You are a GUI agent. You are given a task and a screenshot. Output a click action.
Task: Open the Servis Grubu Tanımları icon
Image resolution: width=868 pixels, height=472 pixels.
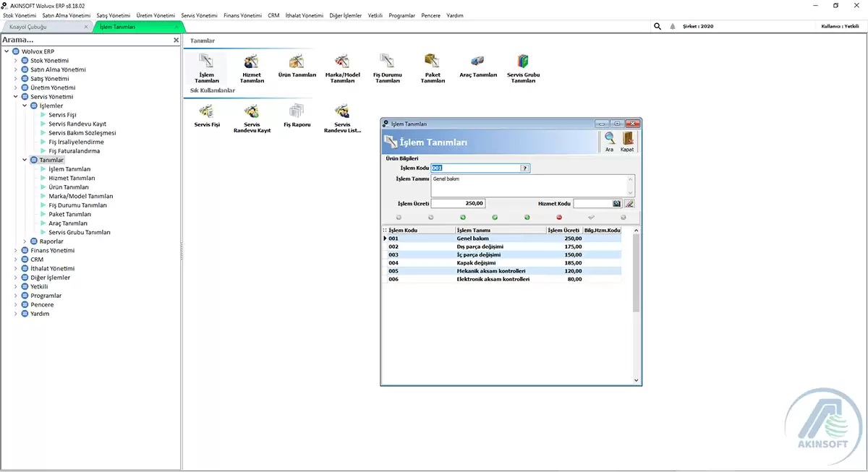(523, 63)
